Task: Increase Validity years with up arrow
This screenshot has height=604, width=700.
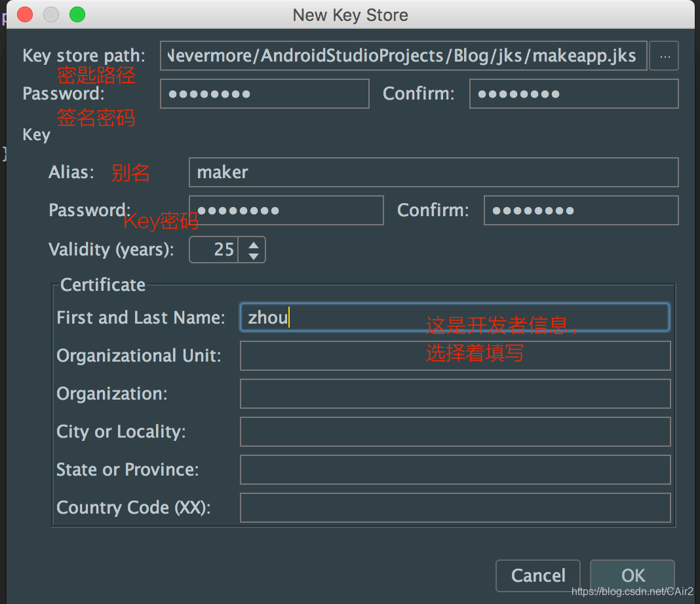Action: (x=254, y=244)
